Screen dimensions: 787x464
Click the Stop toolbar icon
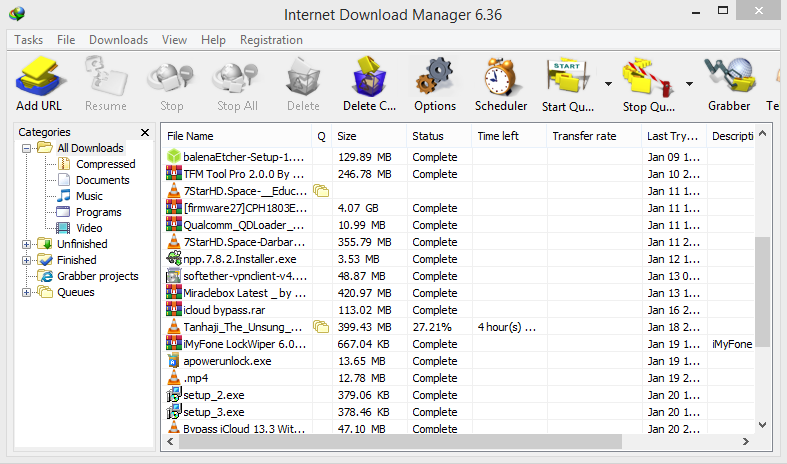pos(171,77)
